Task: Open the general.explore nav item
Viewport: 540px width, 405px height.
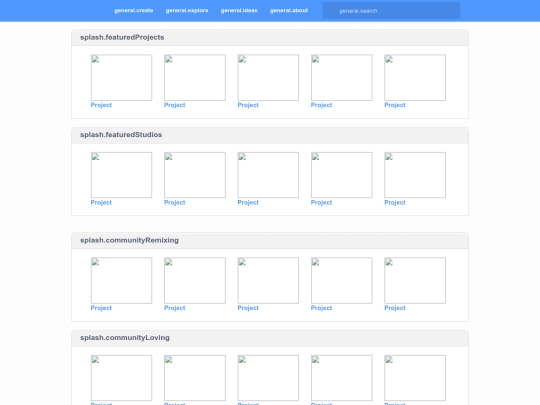Action: pos(187,10)
